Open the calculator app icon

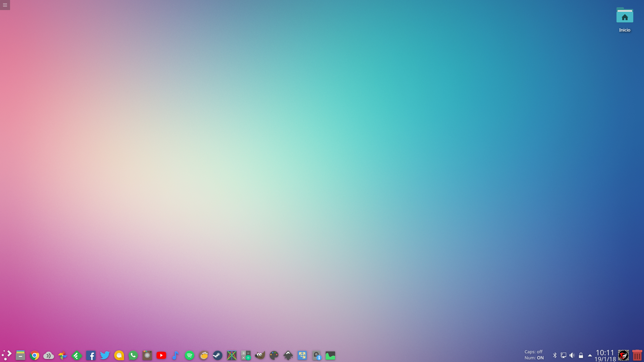pos(246,355)
